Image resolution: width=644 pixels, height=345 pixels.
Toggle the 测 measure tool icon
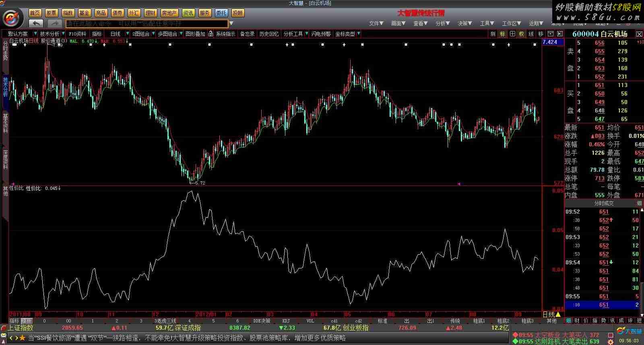[493, 34]
